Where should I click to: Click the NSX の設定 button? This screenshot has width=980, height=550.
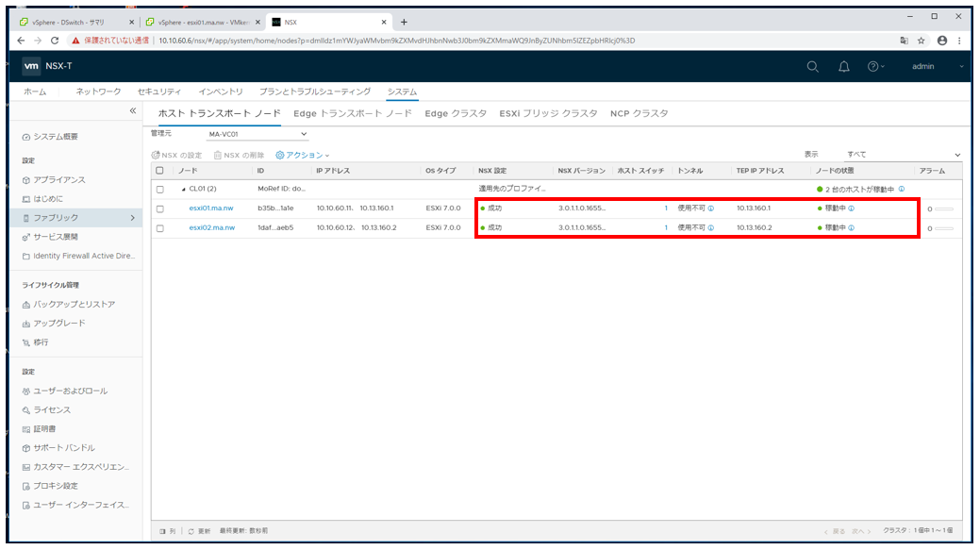pyautogui.click(x=176, y=155)
